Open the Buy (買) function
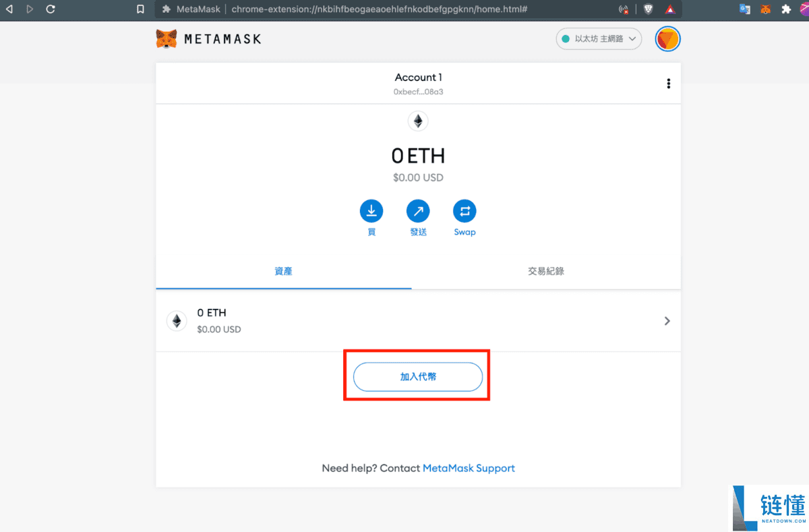The width and height of the screenshot is (809, 532). [371, 211]
